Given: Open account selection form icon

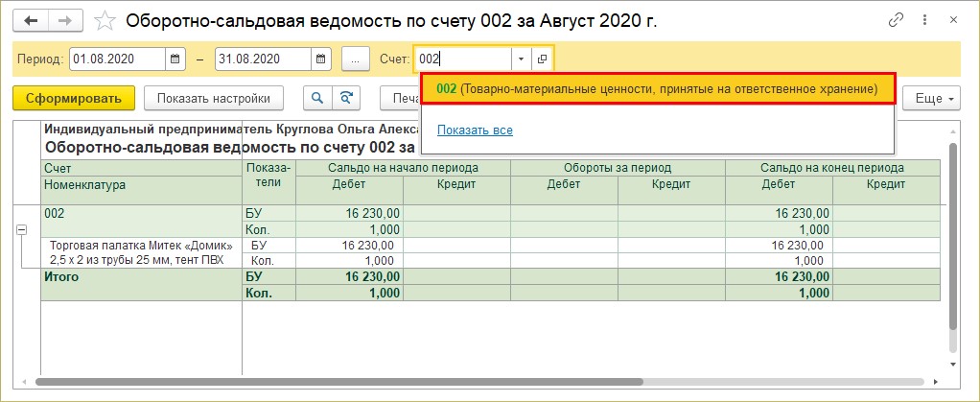Looking at the screenshot, I should [x=542, y=59].
